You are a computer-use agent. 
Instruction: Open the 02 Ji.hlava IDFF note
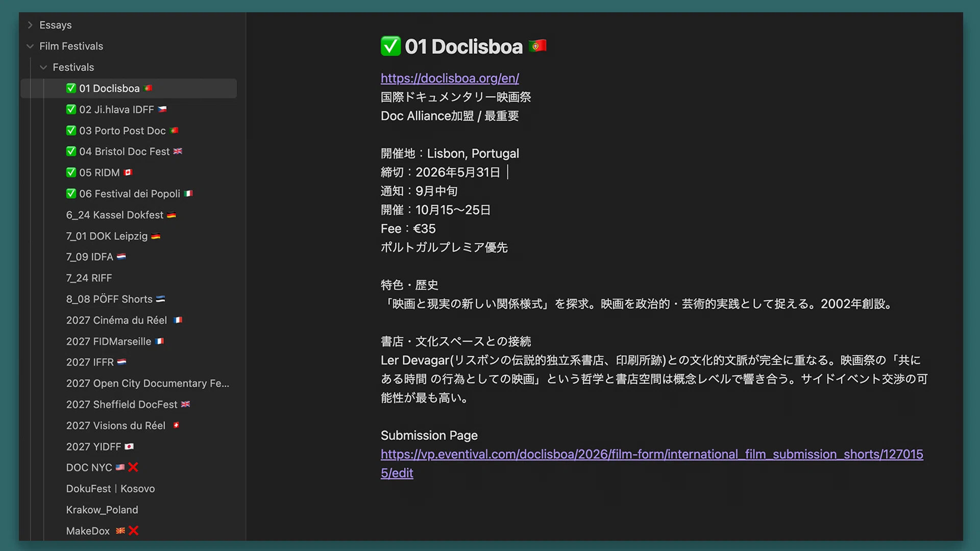[x=116, y=109]
